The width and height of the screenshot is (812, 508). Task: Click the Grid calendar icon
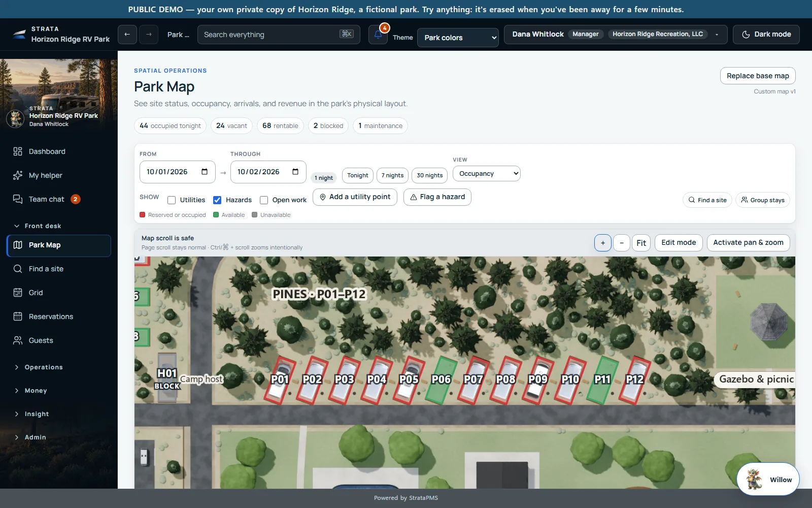[x=18, y=293]
